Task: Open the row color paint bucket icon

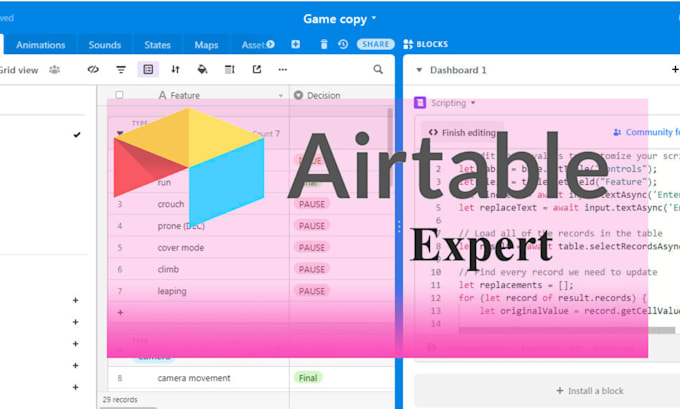Action: click(203, 69)
